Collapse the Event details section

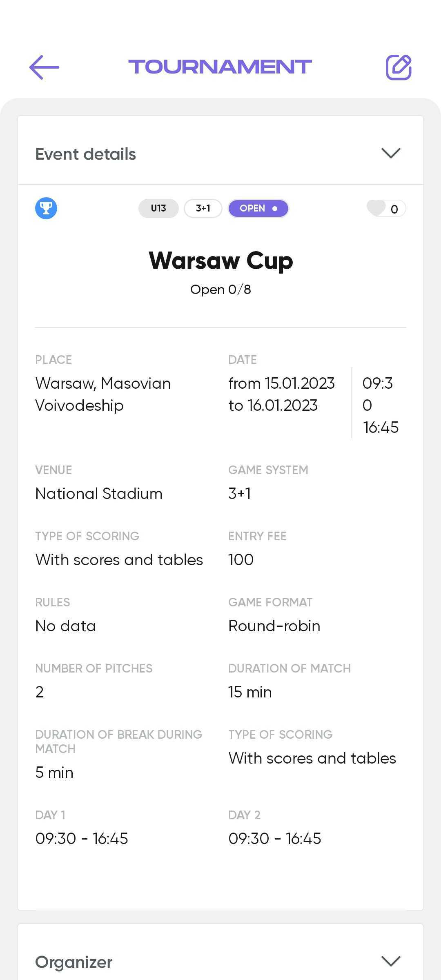(x=391, y=153)
